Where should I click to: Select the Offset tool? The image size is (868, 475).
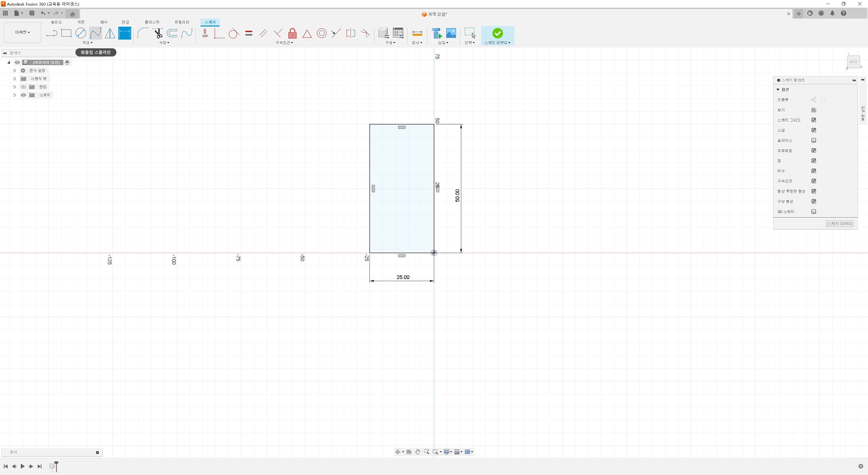[x=172, y=33]
